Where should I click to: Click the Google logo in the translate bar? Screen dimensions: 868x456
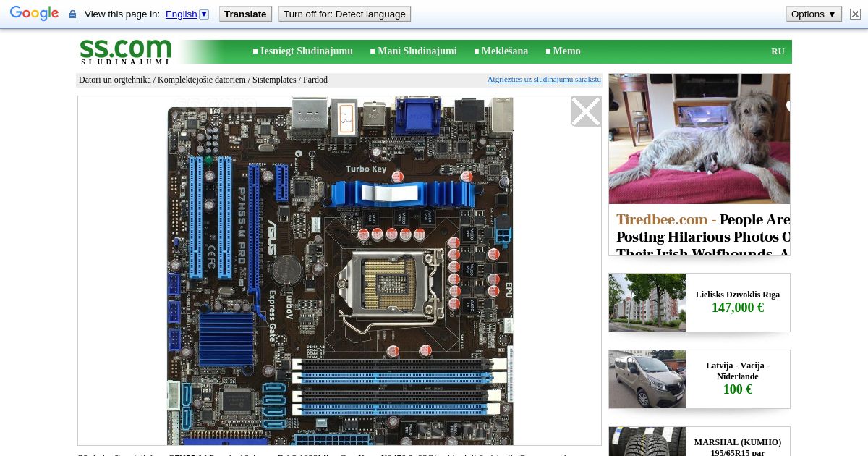coord(34,14)
